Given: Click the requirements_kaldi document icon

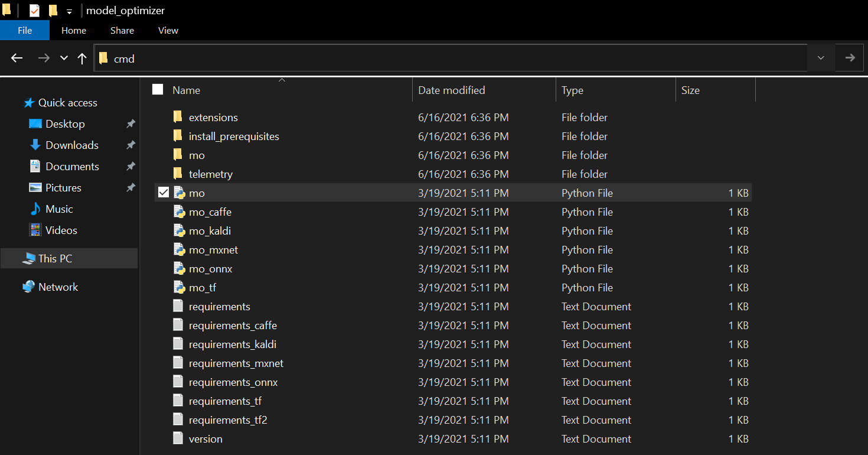Looking at the screenshot, I should tap(178, 344).
